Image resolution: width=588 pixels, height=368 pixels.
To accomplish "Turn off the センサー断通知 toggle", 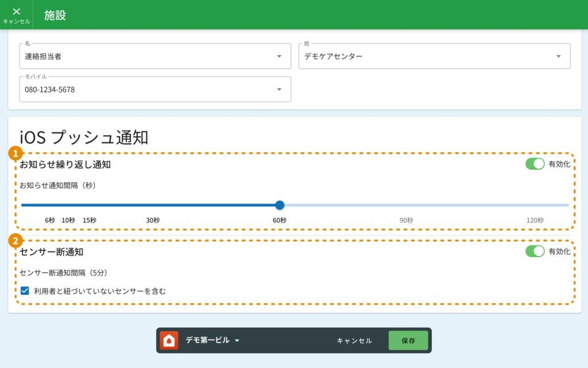I will pyautogui.click(x=535, y=251).
